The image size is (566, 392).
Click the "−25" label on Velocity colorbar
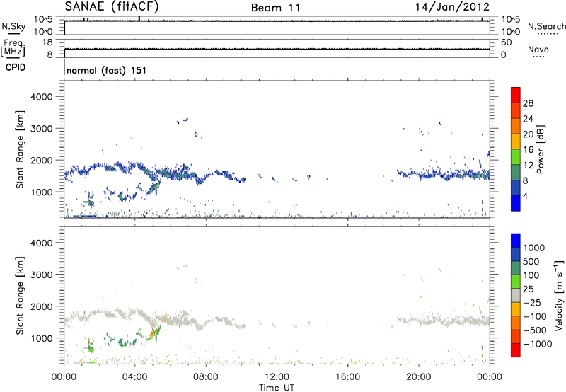(532, 303)
